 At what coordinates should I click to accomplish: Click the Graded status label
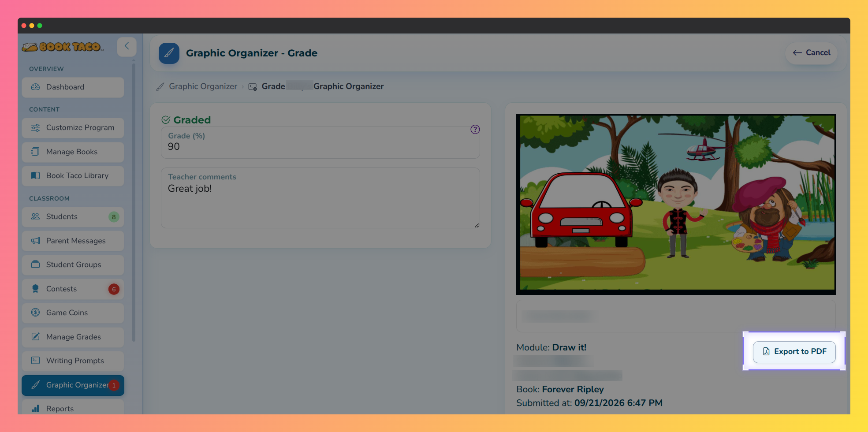point(186,120)
